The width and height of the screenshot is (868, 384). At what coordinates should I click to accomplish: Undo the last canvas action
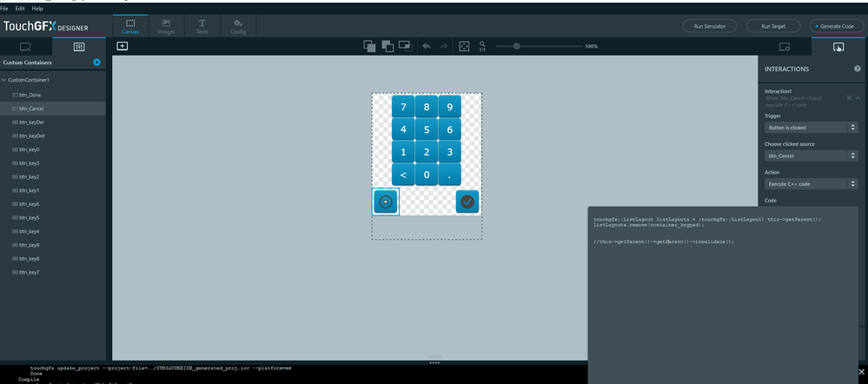[427, 46]
